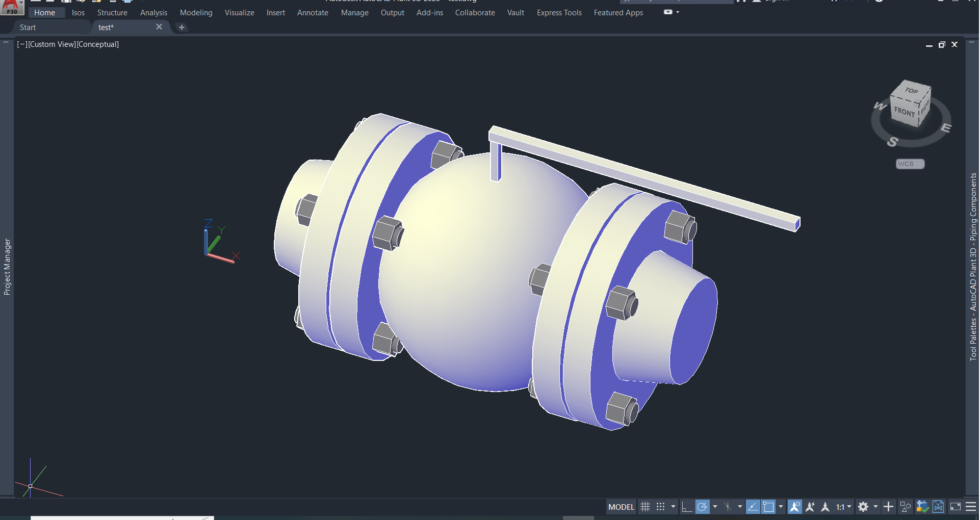Switch to the Structure ribbon tab
980x520 pixels.
point(112,13)
